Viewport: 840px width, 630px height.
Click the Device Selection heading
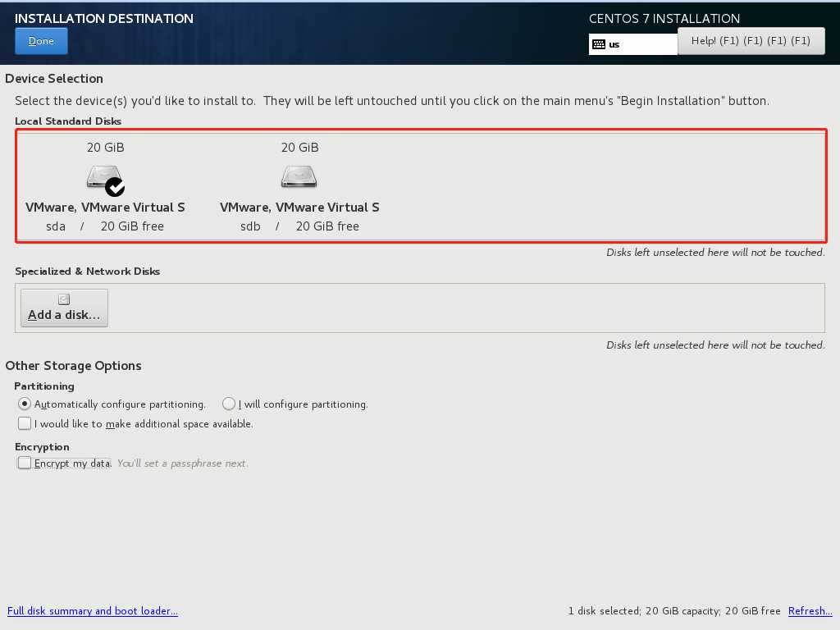click(x=54, y=78)
